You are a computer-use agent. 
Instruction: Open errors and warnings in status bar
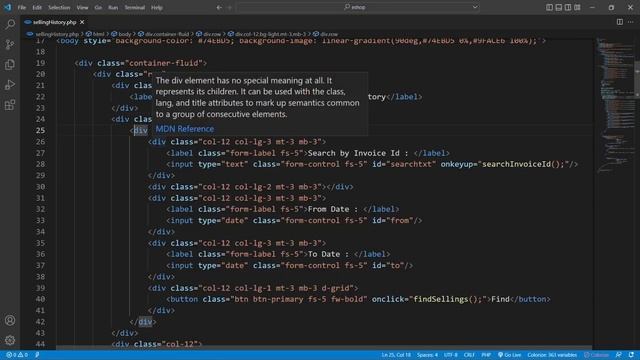coord(17,355)
